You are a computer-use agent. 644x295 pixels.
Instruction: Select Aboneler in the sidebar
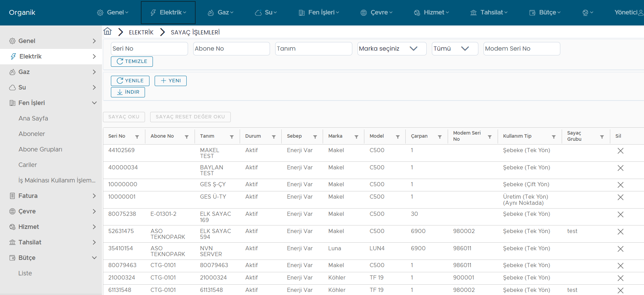point(32,134)
